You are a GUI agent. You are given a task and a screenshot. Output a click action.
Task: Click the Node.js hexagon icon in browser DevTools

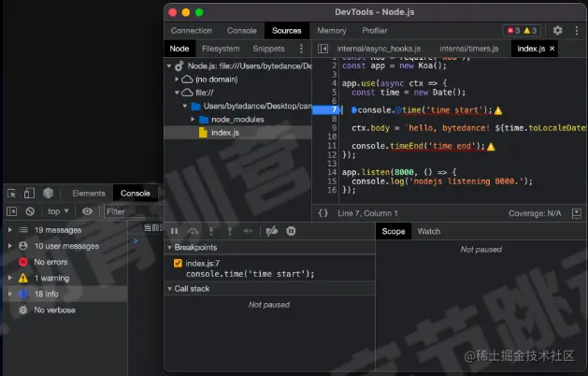(48, 194)
